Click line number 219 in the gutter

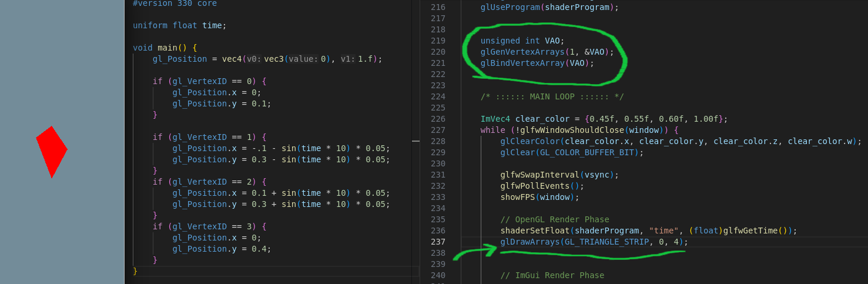(438, 41)
